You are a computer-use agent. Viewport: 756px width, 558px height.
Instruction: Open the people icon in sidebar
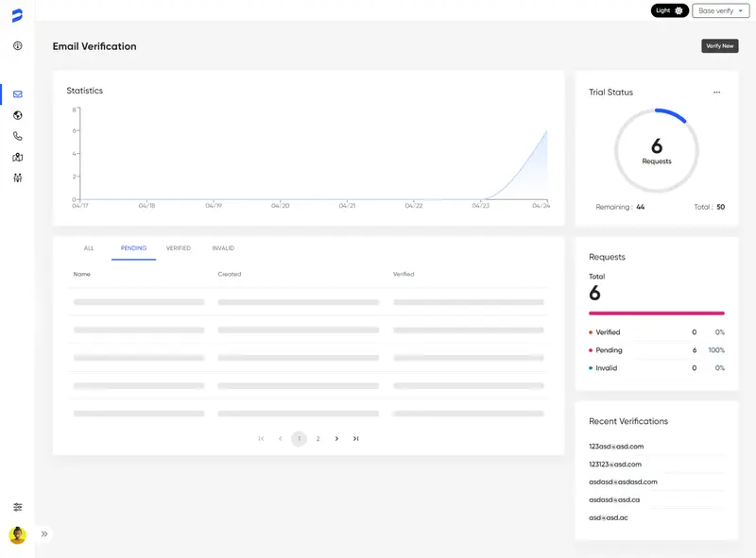point(17,178)
